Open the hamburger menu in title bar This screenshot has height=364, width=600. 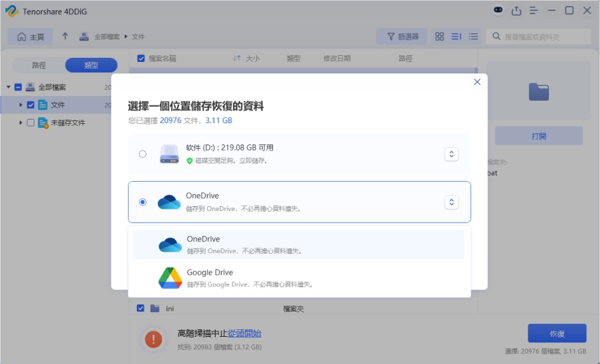[534, 10]
